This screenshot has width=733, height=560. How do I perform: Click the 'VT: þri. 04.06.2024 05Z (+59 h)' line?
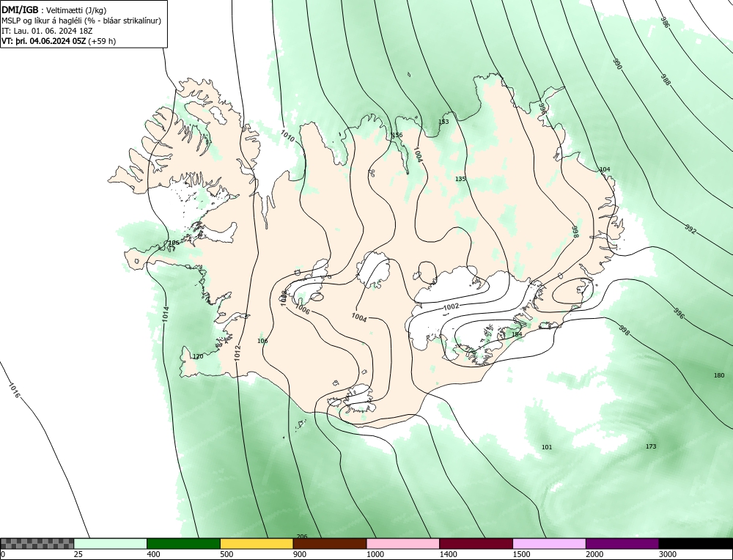point(59,40)
